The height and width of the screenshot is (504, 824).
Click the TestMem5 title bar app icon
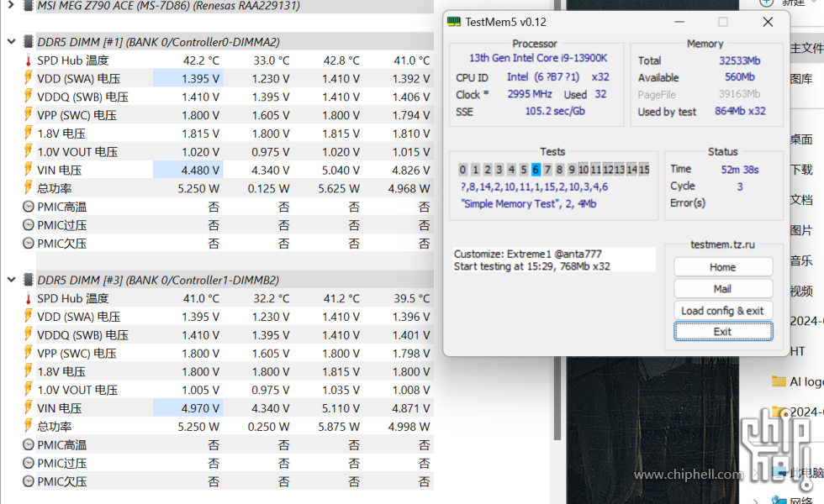(453, 22)
